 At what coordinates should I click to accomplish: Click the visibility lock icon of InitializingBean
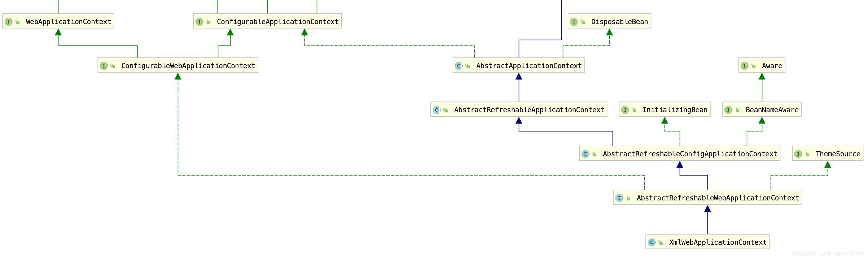[634, 110]
